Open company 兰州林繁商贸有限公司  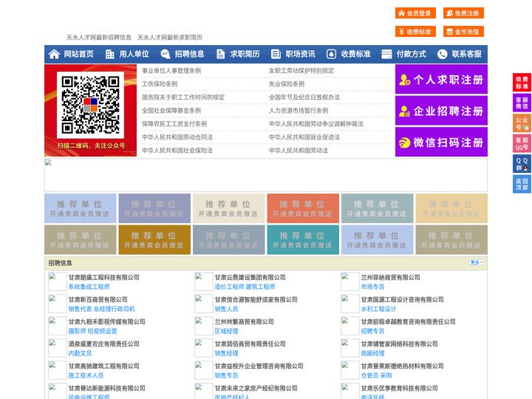tap(245, 321)
